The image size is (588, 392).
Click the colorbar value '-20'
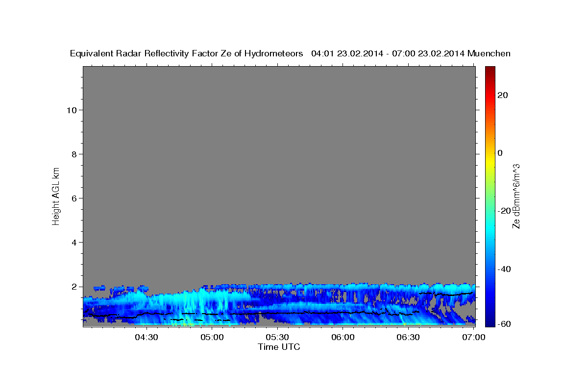pyautogui.click(x=504, y=211)
